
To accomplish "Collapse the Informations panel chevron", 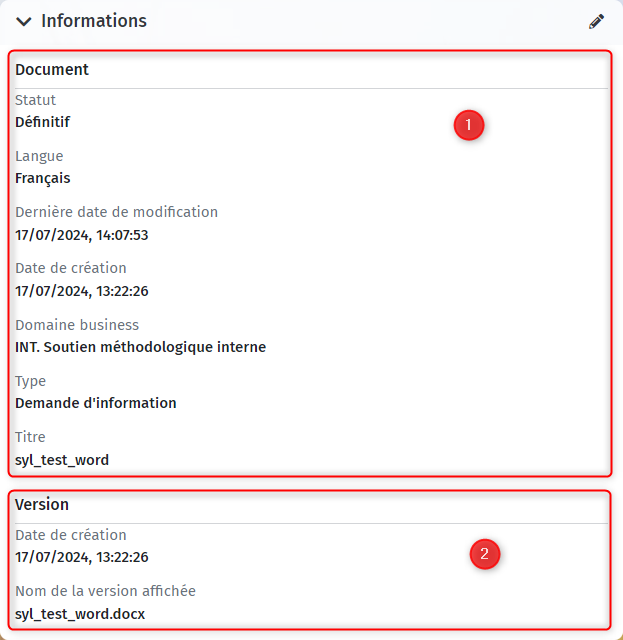I will click(x=24, y=22).
